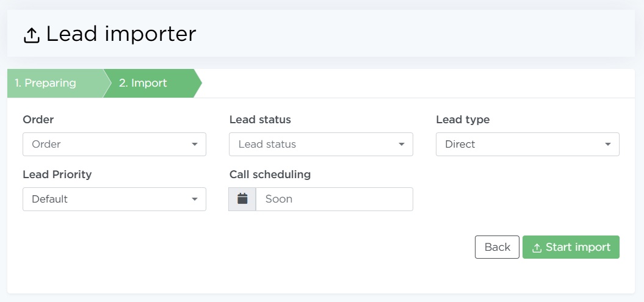Viewport: 644px width, 302px height.
Task: Click the caret arrow of Lead status field
Action: pyautogui.click(x=402, y=145)
